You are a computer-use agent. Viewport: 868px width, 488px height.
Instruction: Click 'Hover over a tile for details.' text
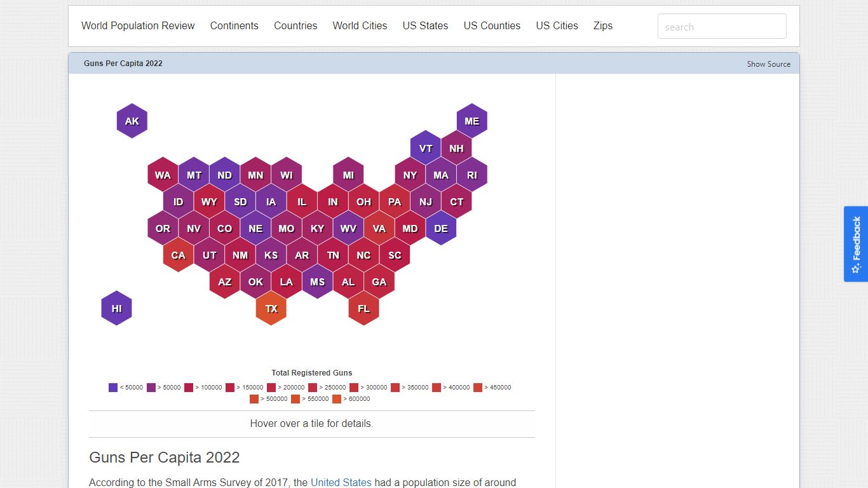tap(312, 423)
